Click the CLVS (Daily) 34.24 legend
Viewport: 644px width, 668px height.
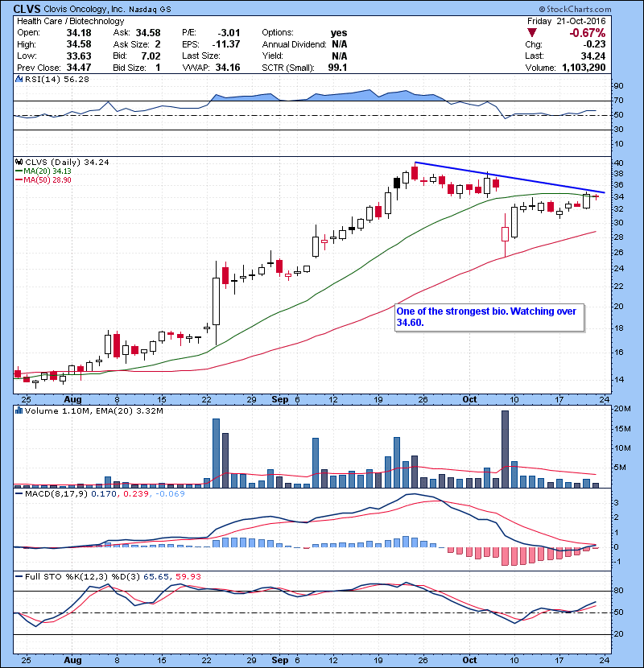click(x=67, y=163)
